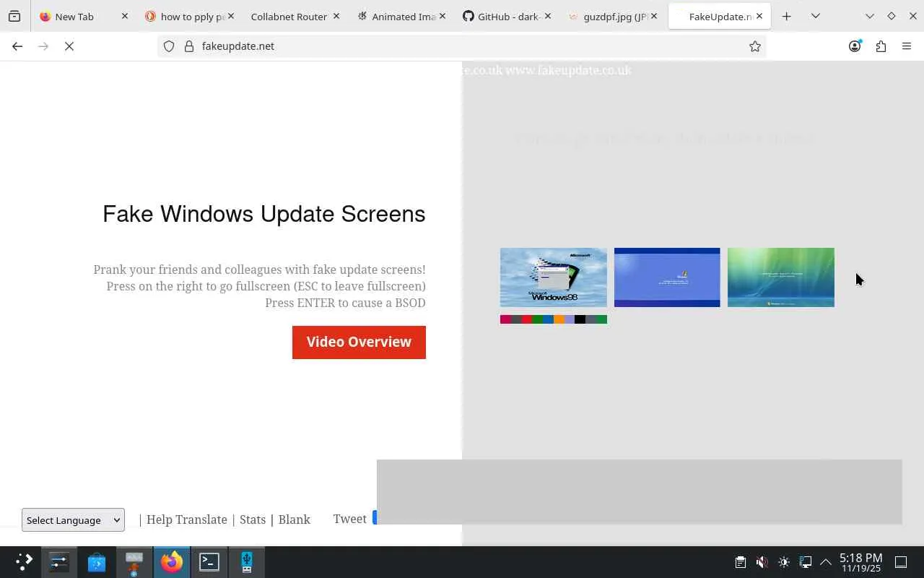Choose the color bars test pattern thumbnail

554,319
